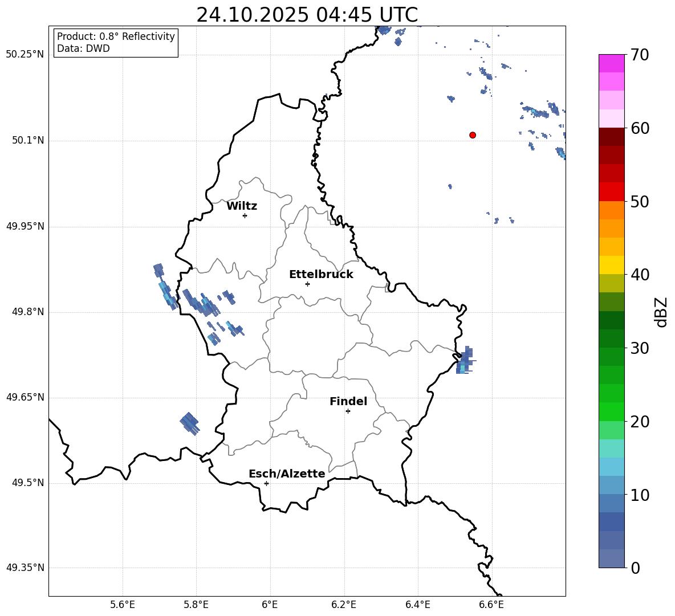Select the Ettelbruck station label
675x616 pixels.
tap(321, 275)
